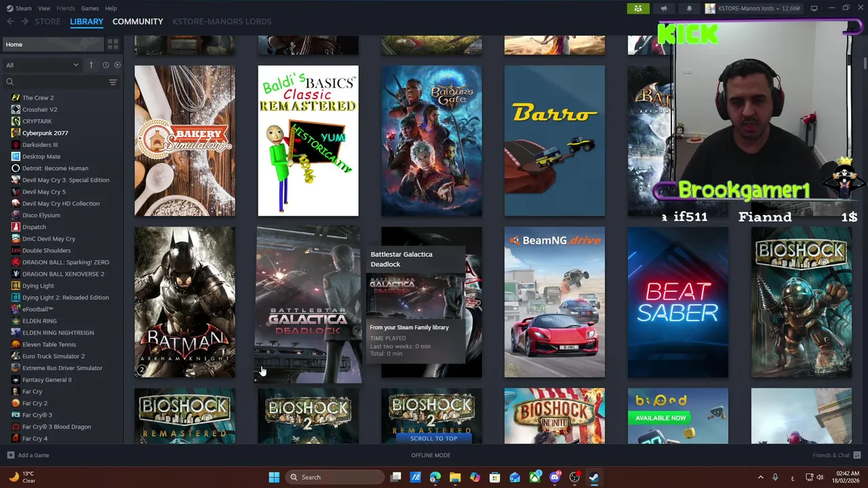Click the Detroit: Become Human icon

(16, 168)
